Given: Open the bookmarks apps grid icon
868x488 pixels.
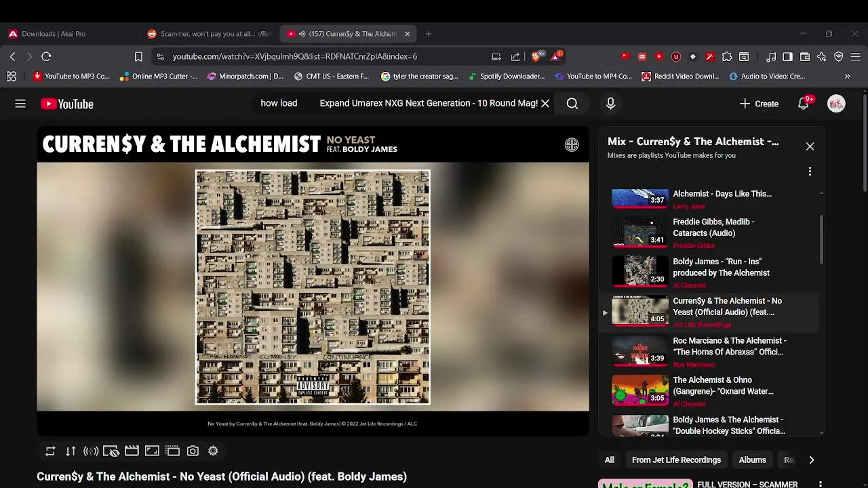Looking at the screenshot, I should [x=12, y=77].
